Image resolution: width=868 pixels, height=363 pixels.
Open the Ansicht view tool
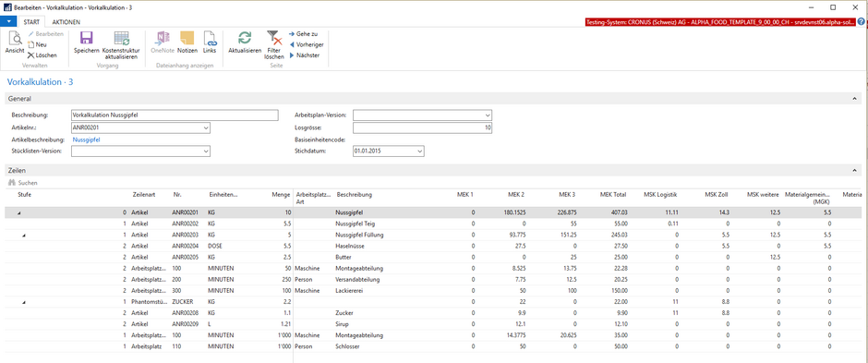coord(15,42)
